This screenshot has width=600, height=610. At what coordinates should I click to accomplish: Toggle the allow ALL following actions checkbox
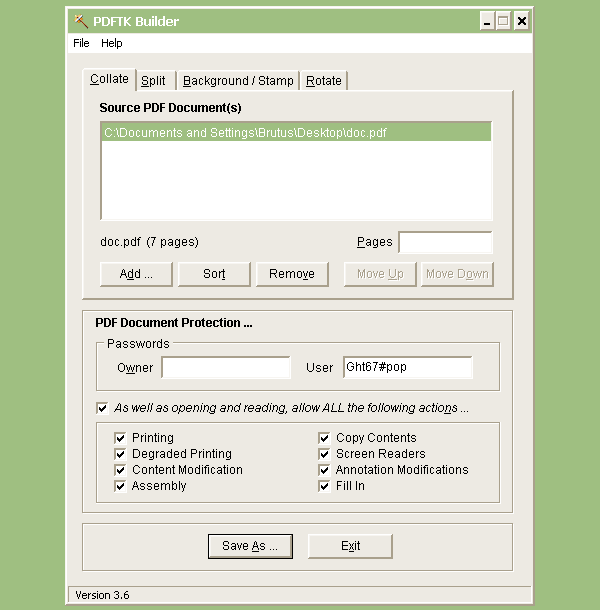[102, 408]
